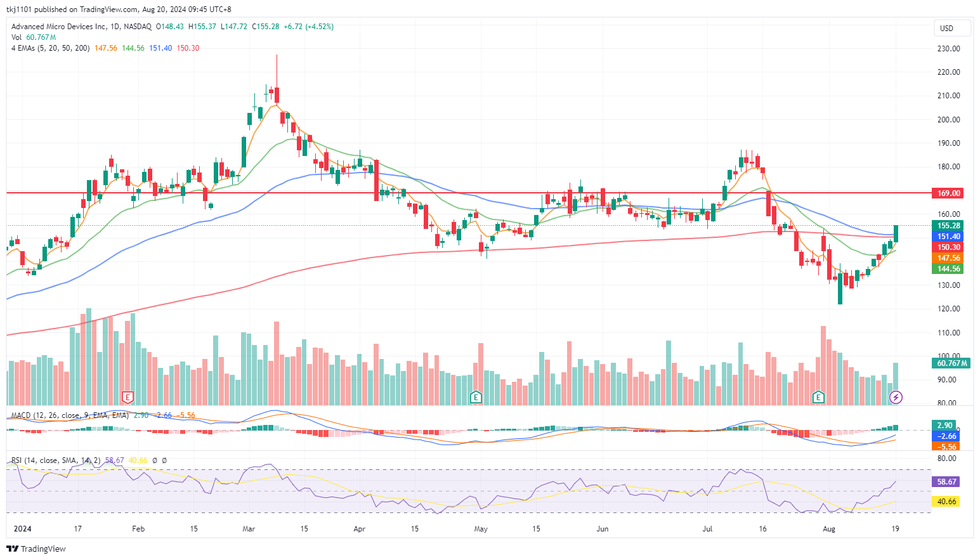Click the orange 147.56 price-axis label
This screenshot has height=560, width=980.
[949, 258]
